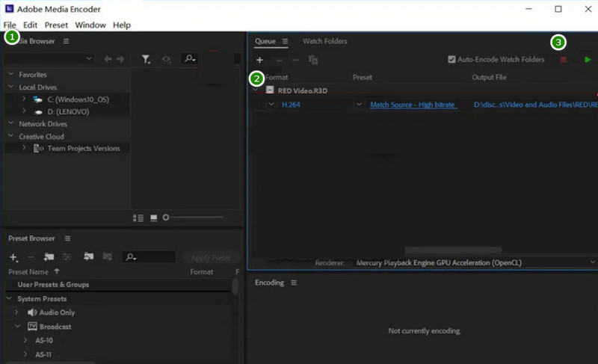Toggle Auto-Encode Watch Folders checkbox
The width and height of the screenshot is (598, 364).
451,60
